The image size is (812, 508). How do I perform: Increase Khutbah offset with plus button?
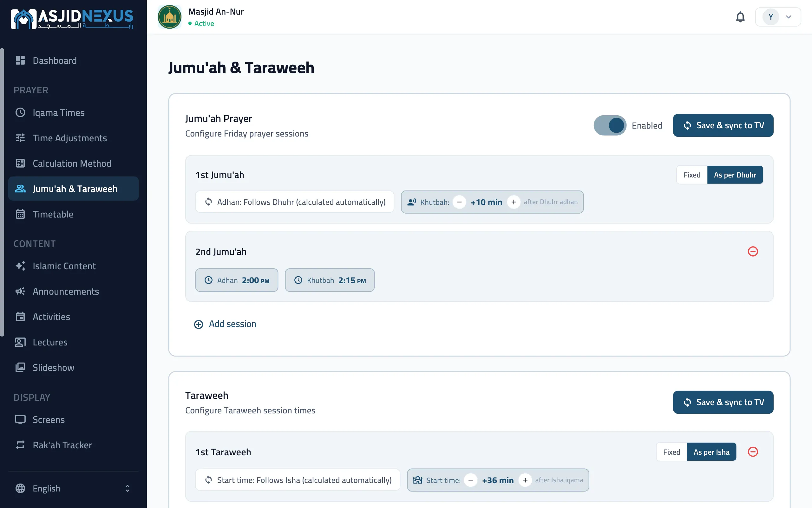click(514, 202)
